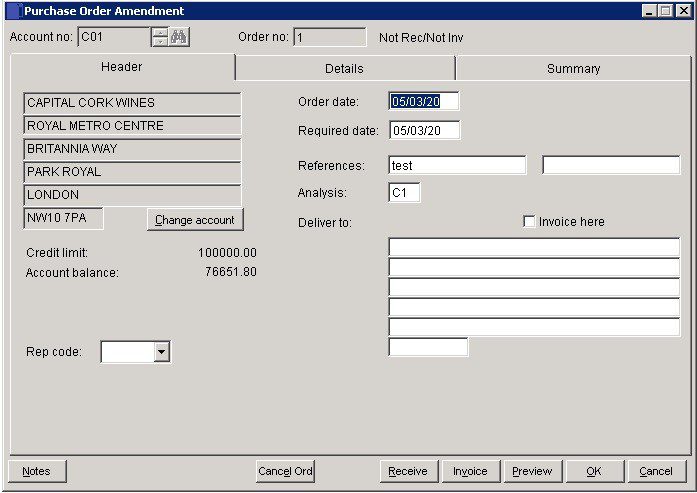Minimize the Purchase Order Amendment window
697x493 pixels.
point(649,11)
